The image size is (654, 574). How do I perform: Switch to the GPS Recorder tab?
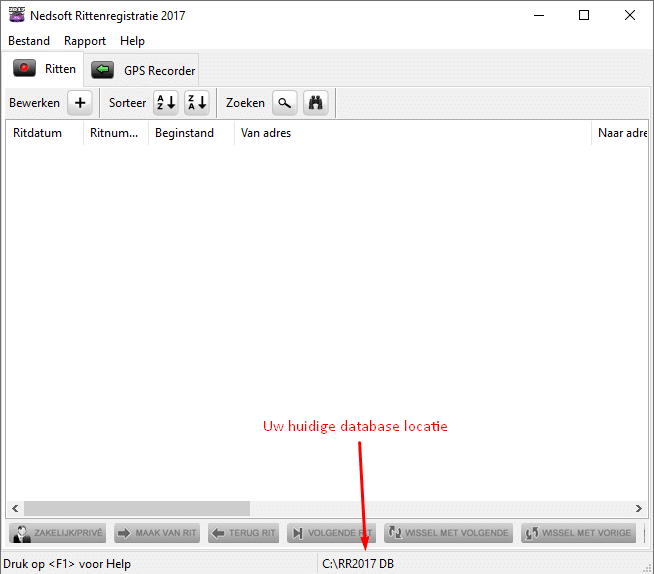tap(143, 70)
